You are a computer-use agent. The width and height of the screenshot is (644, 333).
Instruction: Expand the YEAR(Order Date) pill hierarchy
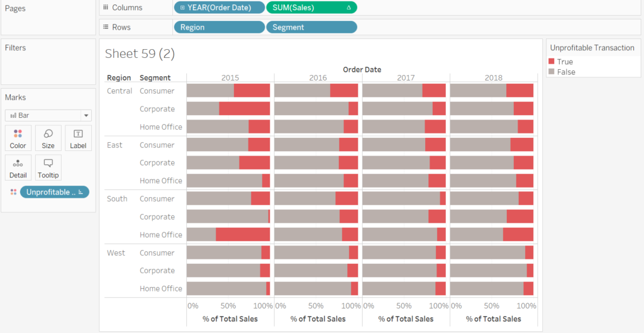182,8
